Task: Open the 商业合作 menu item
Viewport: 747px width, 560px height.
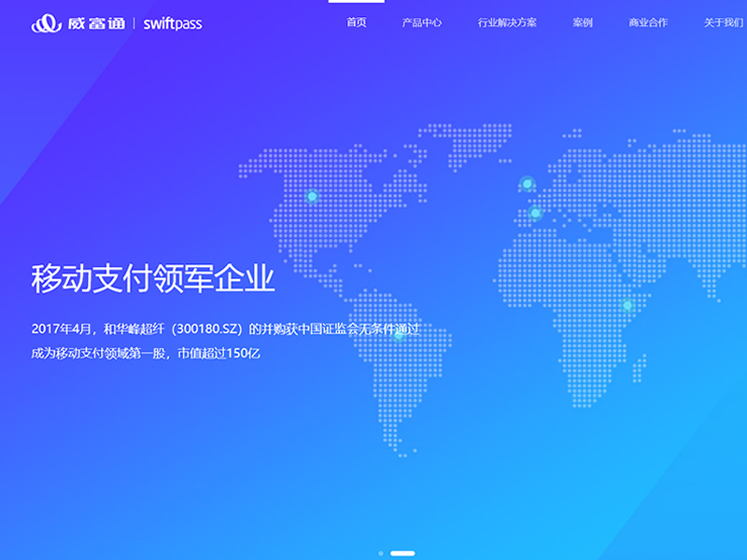Action: (x=648, y=22)
